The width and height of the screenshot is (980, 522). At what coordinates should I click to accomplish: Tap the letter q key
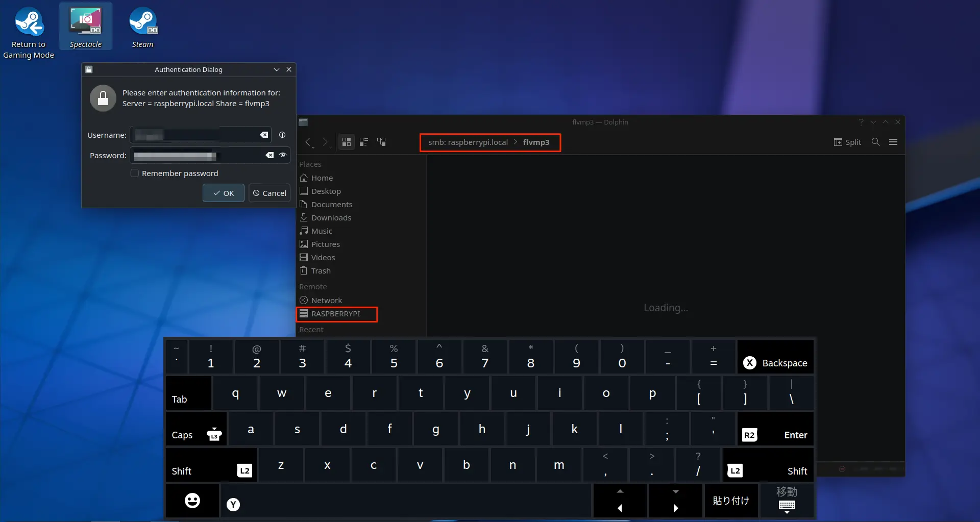[235, 393]
